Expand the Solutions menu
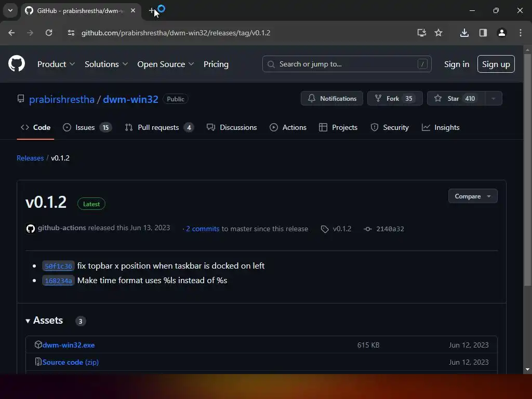Image resolution: width=532 pixels, height=399 pixels. coord(106,64)
